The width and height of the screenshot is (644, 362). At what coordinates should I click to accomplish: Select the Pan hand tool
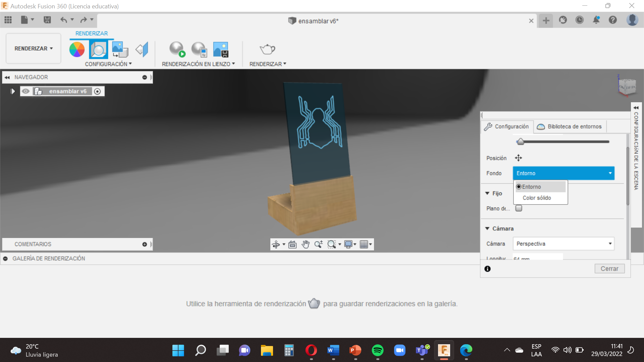(305, 244)
